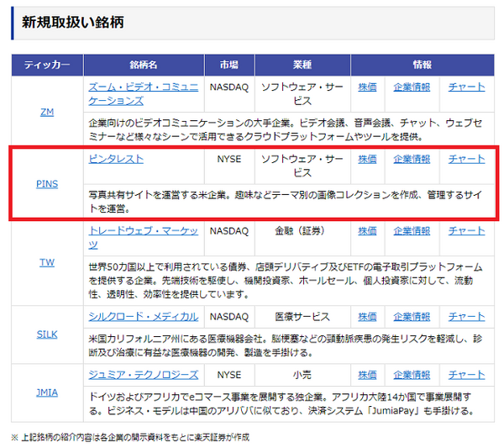Click NYSE market cell in JMIA row
Viewport: 504px width, 448px height.
click(x=229, y=375)
